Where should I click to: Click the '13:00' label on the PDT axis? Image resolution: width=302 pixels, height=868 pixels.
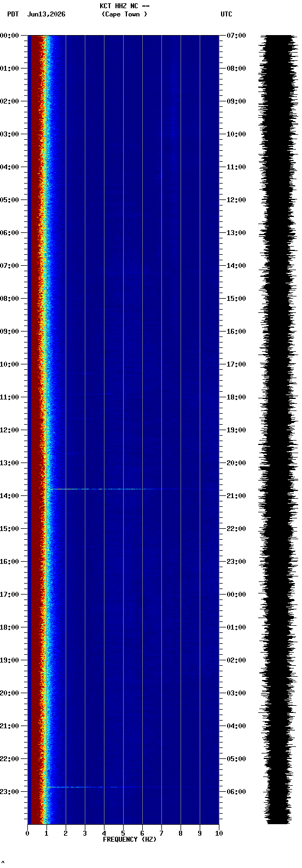pos(9,463)
